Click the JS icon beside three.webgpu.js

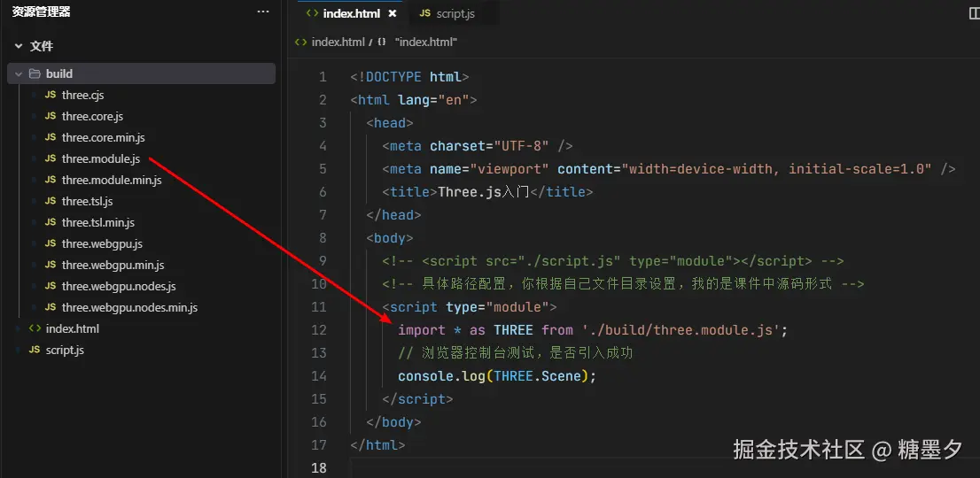(50, 243)
